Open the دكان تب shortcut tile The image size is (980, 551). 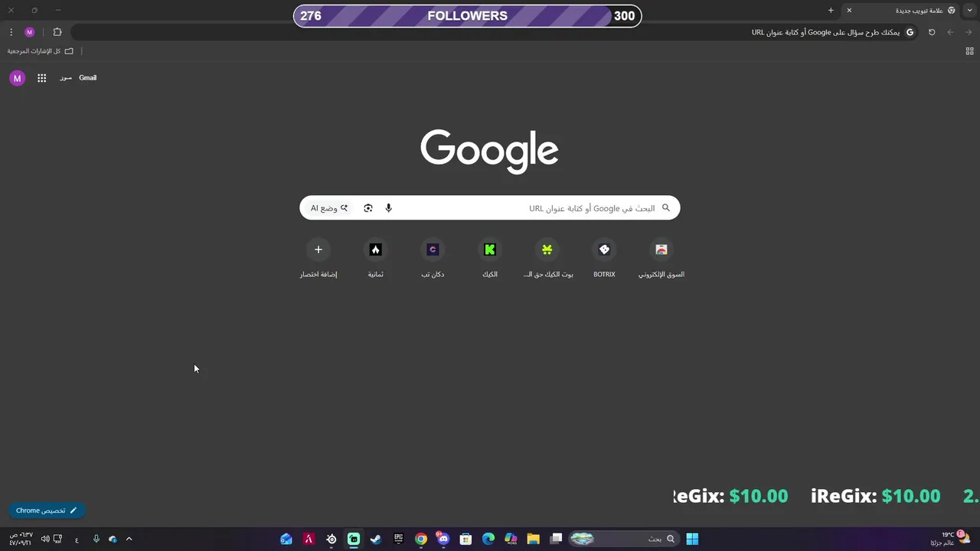coord(433,259)
